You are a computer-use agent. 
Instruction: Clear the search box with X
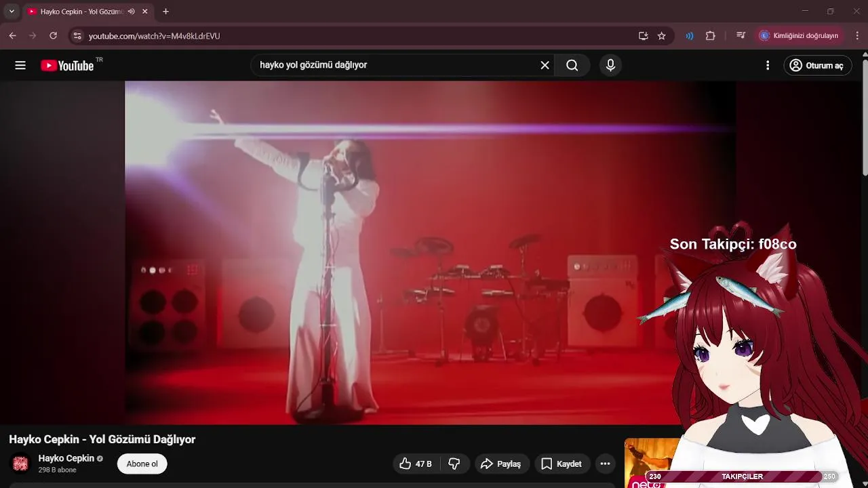coord(545,65)
